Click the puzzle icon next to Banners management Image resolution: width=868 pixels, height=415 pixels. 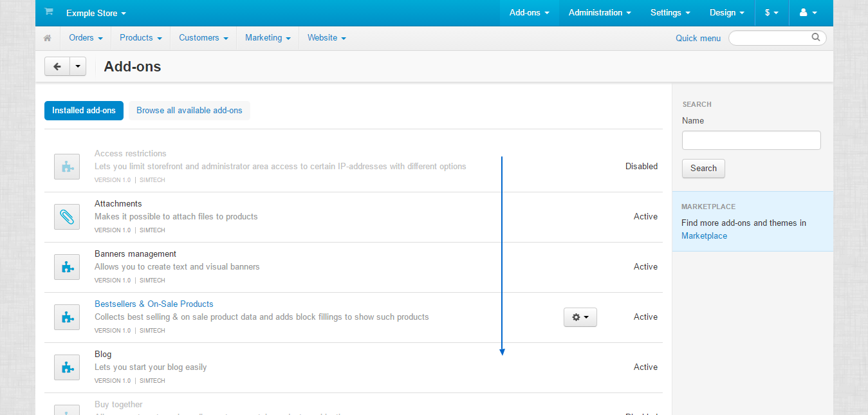(x=66, y=267)
